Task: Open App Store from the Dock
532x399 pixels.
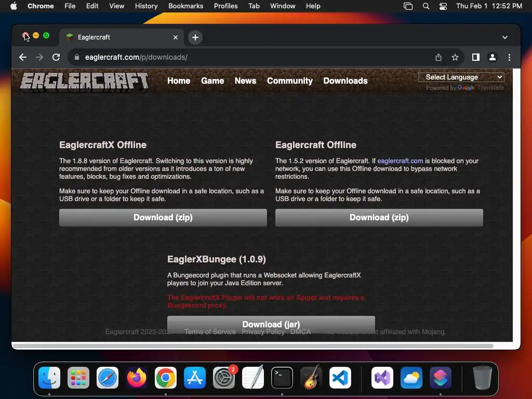Action: point(195,378)
